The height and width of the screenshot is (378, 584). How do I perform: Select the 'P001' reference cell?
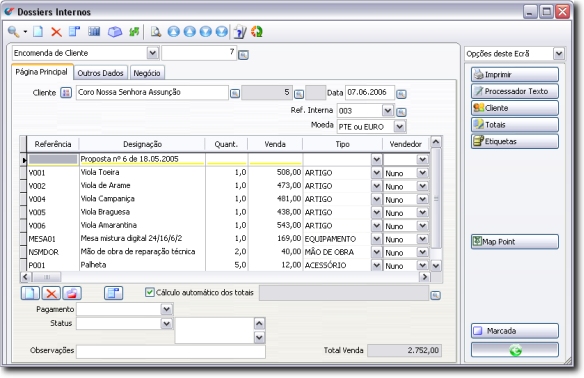(x=53, y=265)
